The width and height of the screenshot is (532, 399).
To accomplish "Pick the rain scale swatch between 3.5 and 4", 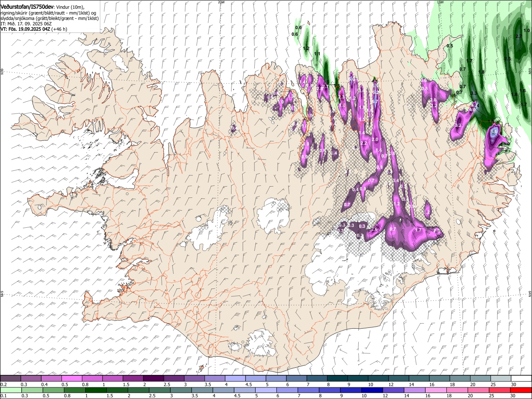I will point(202,390).
